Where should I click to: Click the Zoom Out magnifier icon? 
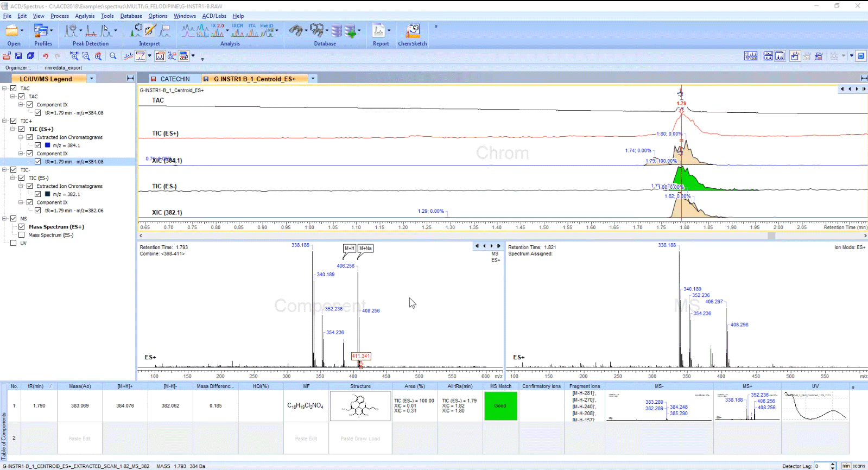pos(113,56)
